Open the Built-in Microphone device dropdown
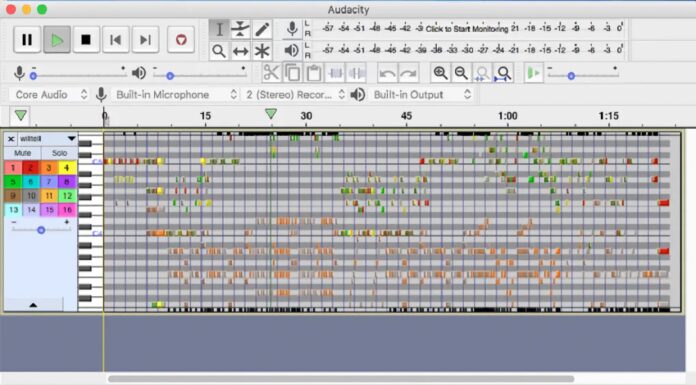This screenshot has height=385, width=696. pyautogui.click(x=176, y=95)
